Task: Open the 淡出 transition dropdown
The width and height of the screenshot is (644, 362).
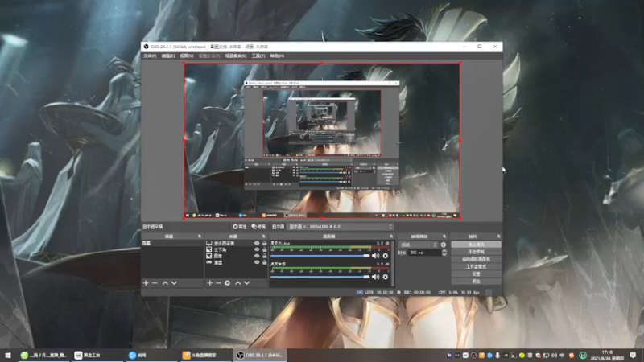Action: pyautogui.click(x=418, y=245)
